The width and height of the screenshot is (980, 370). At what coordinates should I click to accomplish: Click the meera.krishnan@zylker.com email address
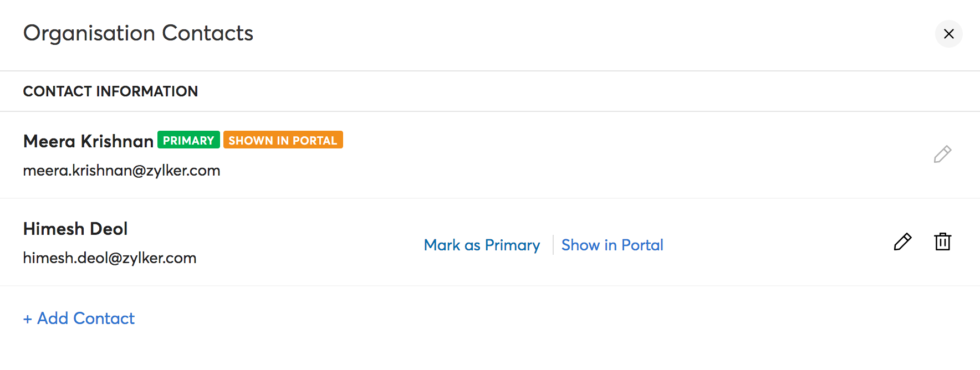click(x=121, y=171)
